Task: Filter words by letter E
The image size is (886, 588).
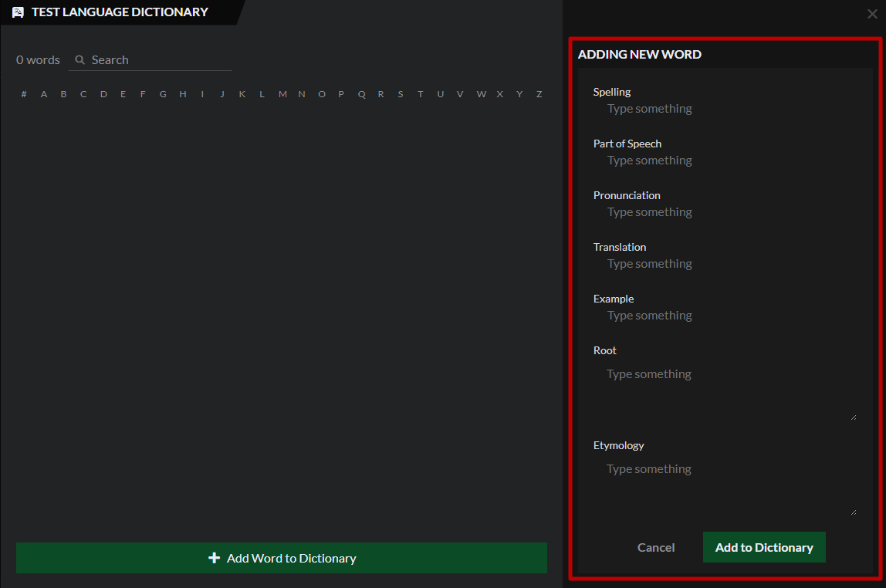Action: pos(123,94)
